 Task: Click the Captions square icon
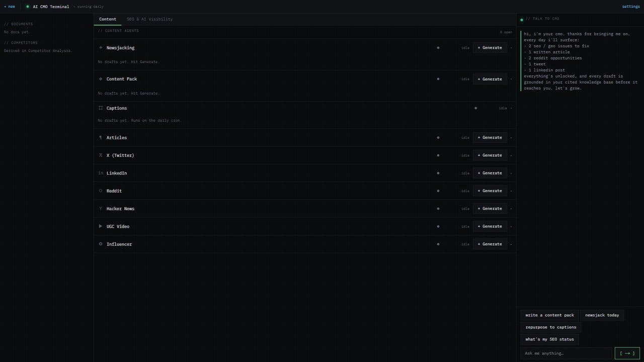point(101,108)
